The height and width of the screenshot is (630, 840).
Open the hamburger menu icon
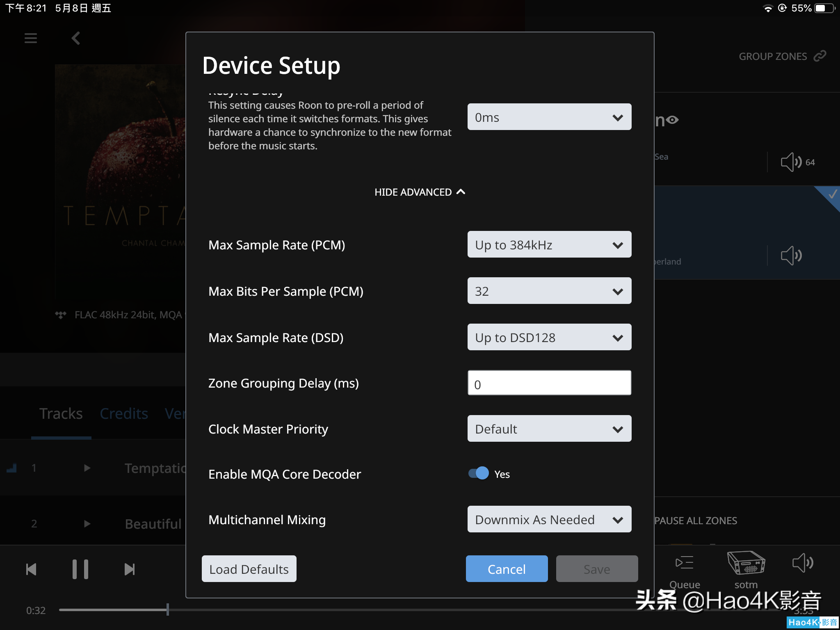[31, 38]
